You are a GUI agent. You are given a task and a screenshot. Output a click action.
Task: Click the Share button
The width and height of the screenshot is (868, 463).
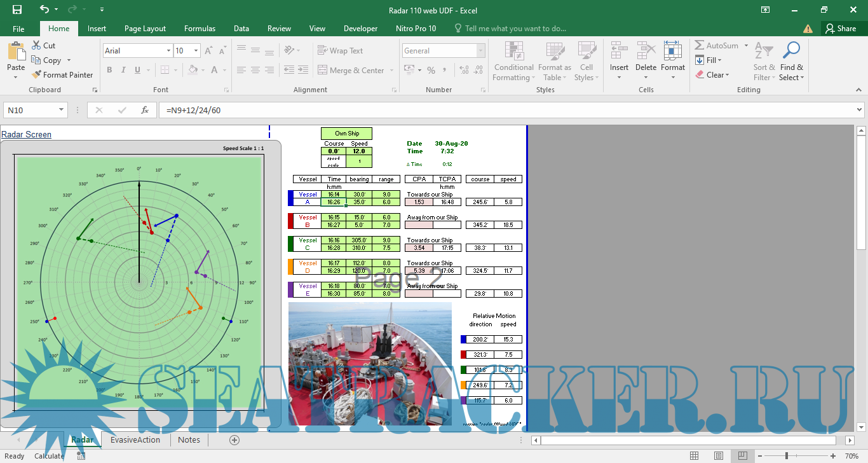pyautogui.click(x=840, y=29)
